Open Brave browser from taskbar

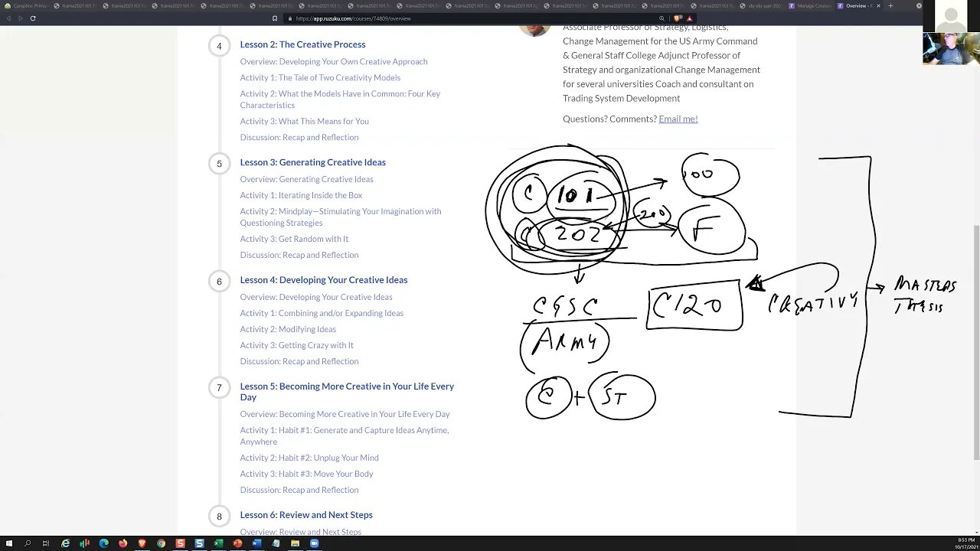(x=142, y=543)
